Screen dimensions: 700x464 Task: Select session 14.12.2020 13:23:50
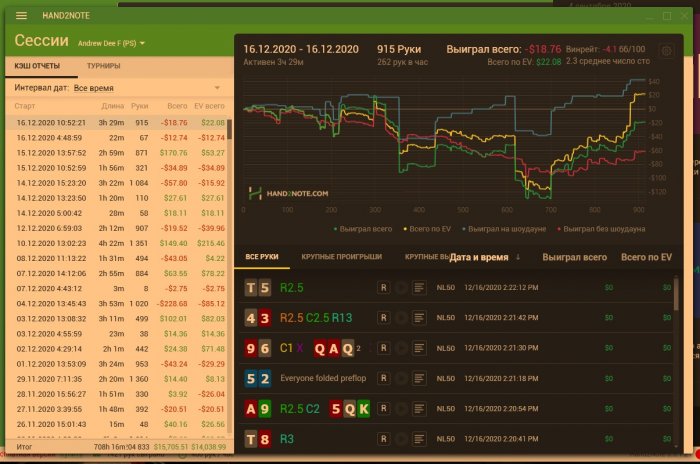(x=118, y=198)
